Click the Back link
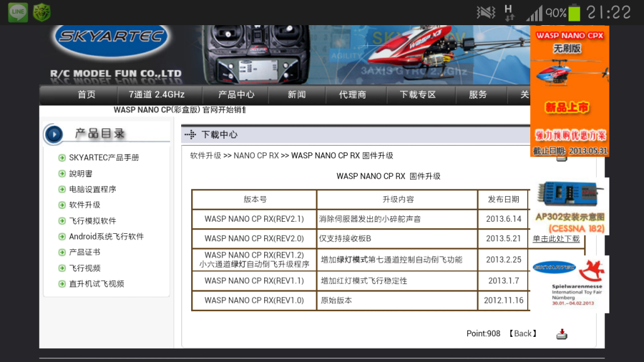The height and width of the screenshot is (362, 644). (523, 334)
